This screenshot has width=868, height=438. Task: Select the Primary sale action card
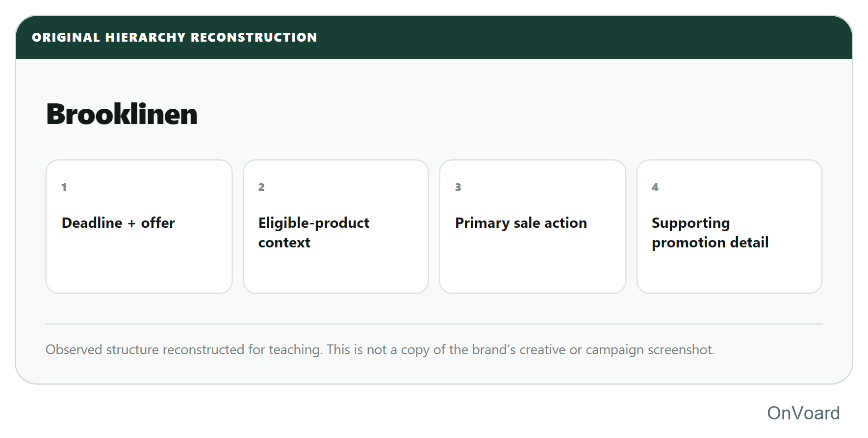(533, 226)
